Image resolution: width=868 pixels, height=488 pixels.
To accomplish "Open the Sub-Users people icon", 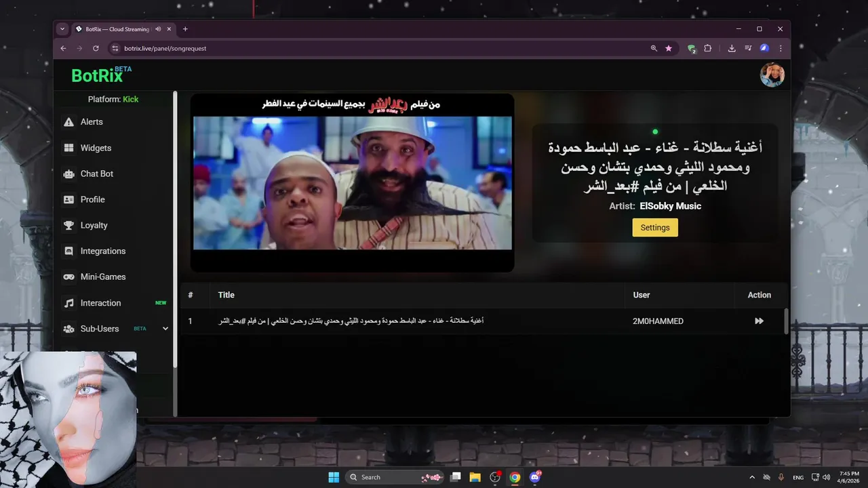I will click(x=68, y=329).
